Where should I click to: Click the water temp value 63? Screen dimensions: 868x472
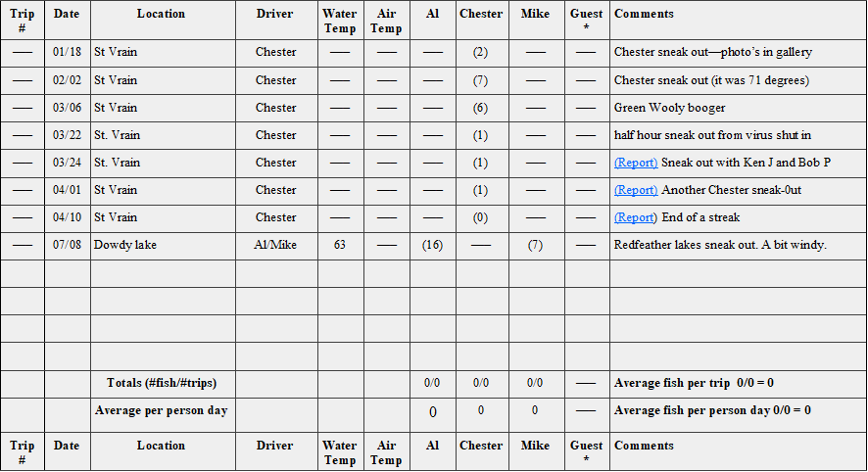pyautogui.click(x=340, y=245)
